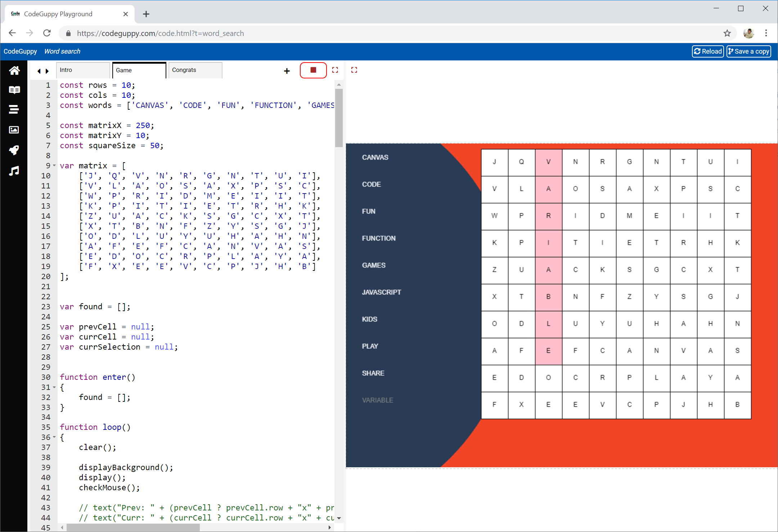Click Save a copy button

748,51
